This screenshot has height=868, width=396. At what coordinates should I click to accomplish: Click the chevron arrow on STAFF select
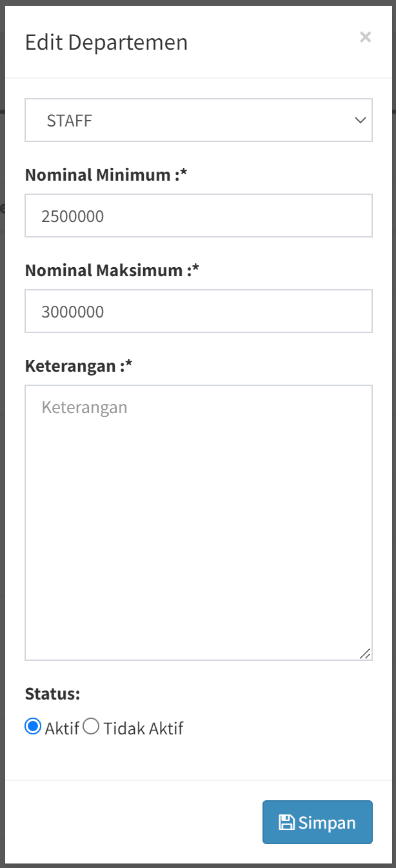coord(360,120)
